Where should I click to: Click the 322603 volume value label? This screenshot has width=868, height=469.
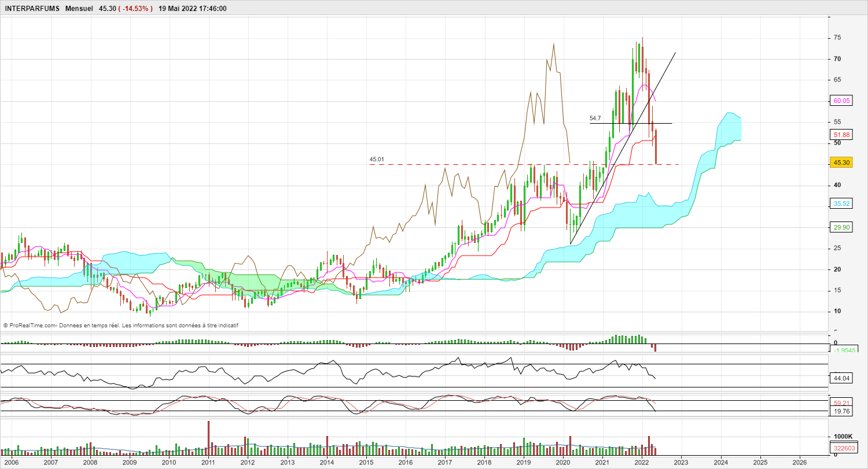pyautogui.click(x=843, y=448)
